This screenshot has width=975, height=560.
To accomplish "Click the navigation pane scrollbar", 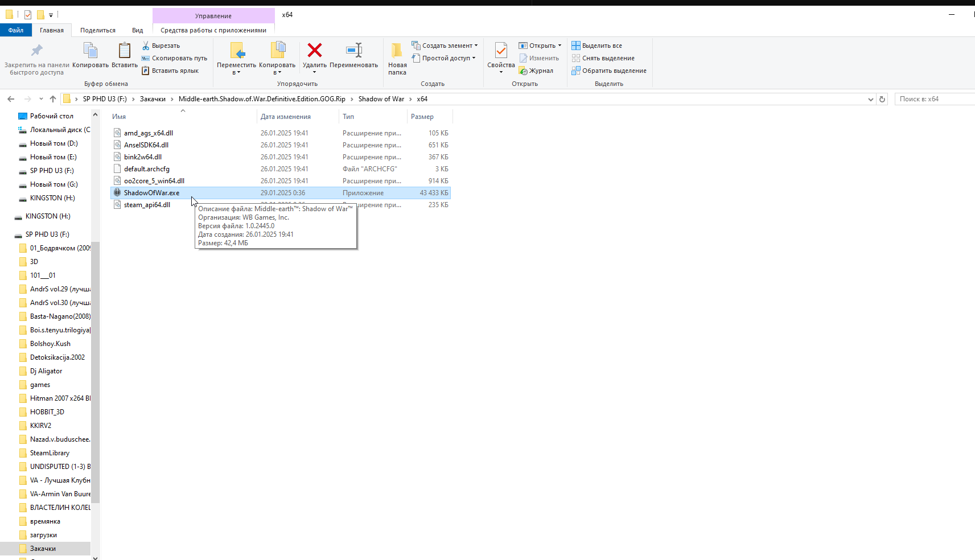I will coord(95,372).
